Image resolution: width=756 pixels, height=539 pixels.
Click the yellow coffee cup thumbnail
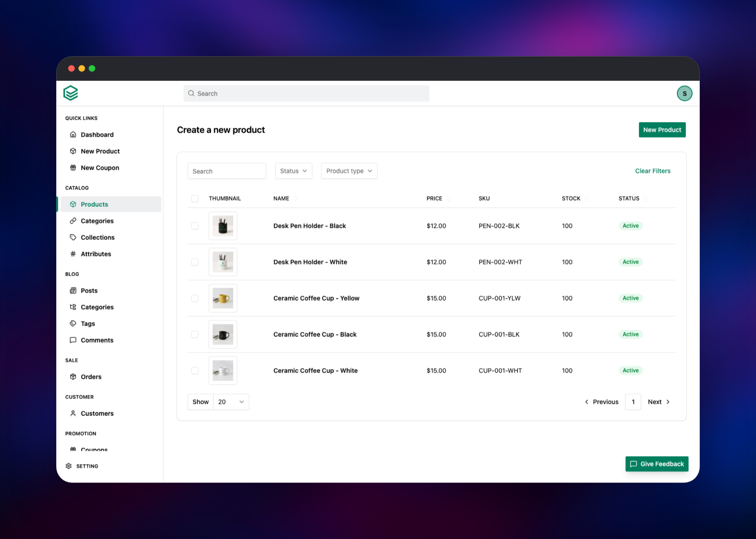(223, 298)
